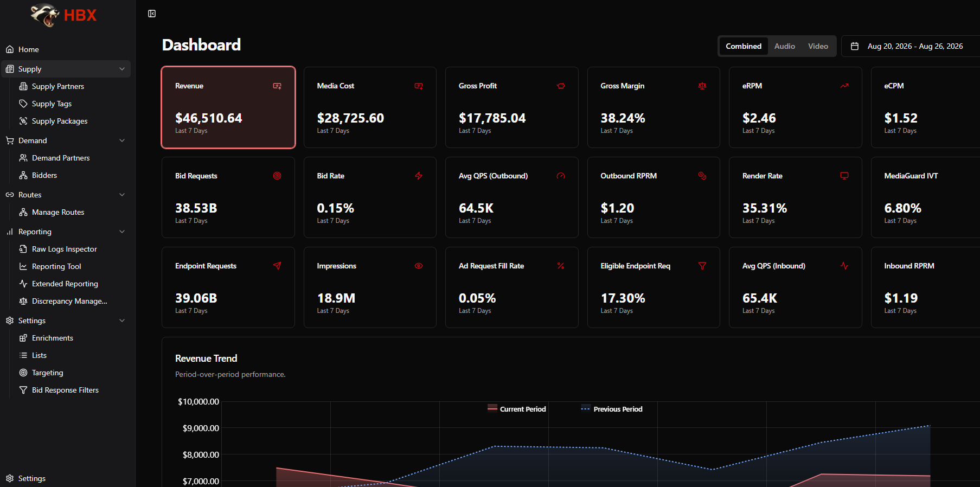Click the Supply Tags tag icon
The width and height of the screenshot is (980, 487).
[23, 104]
